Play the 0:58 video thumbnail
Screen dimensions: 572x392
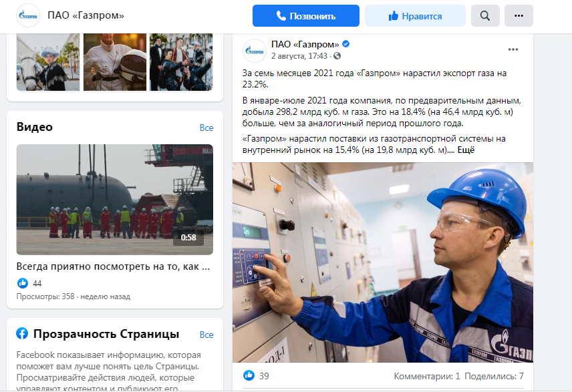[114, 200]
